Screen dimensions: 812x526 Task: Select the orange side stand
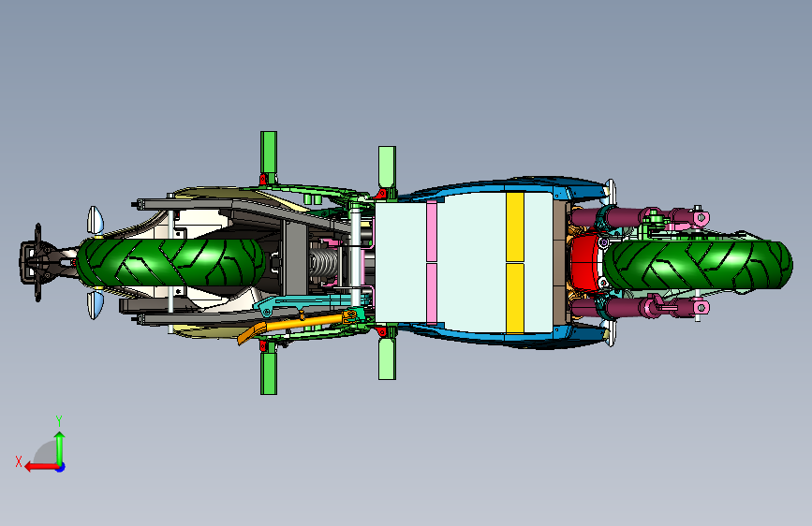(x=301, y=324)
